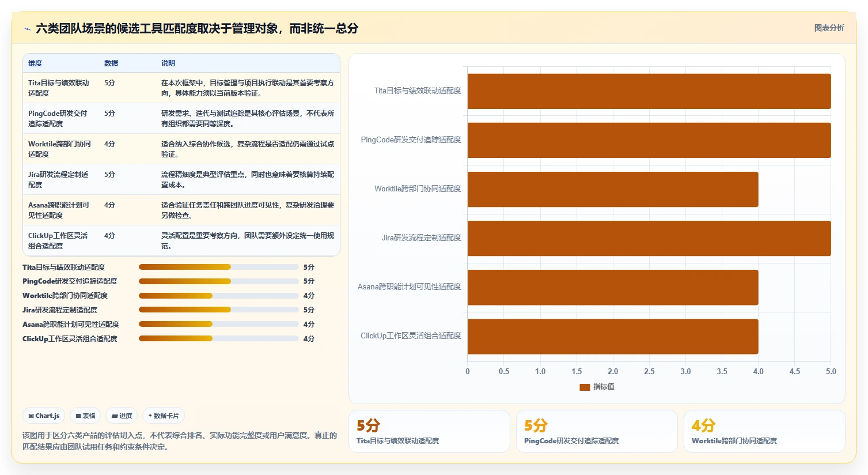This screenshot has height=475, width=868.
Task: Click the chart y-axis label Jira研发流程定制适配度
Action: pyautogui.click(x=422, y=237)
